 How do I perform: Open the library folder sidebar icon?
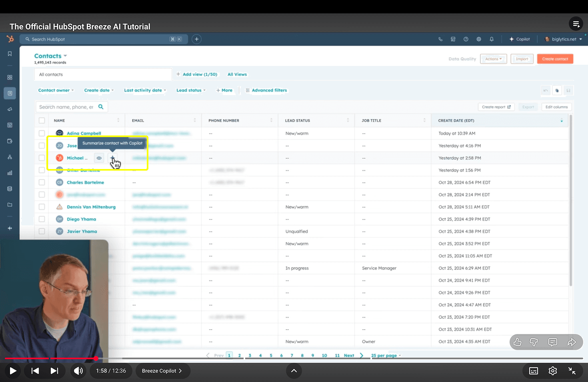pyautogui.click(x=10, y=205)
